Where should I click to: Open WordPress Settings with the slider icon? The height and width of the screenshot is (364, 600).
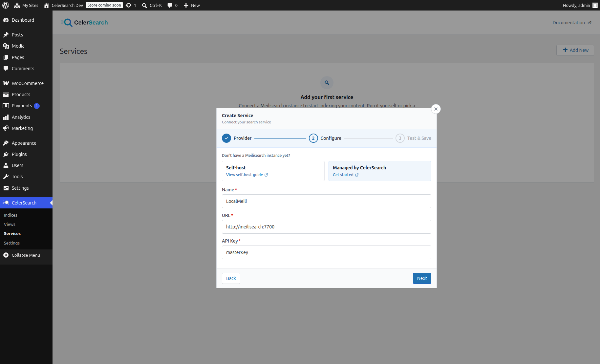(x=26, y=188)
